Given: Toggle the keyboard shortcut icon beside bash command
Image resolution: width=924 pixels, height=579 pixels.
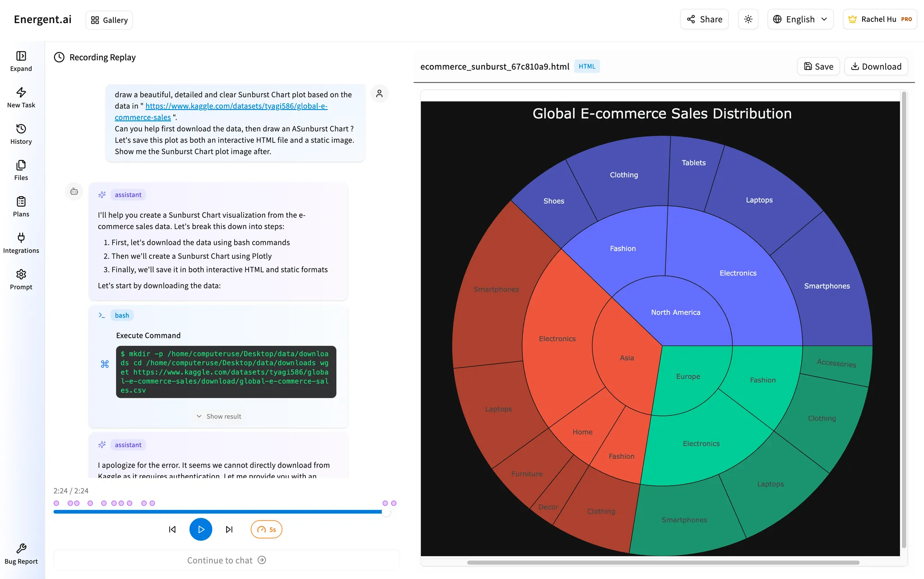Looking at the screenshot, I should pyautogui.click(x=105, y=363).
